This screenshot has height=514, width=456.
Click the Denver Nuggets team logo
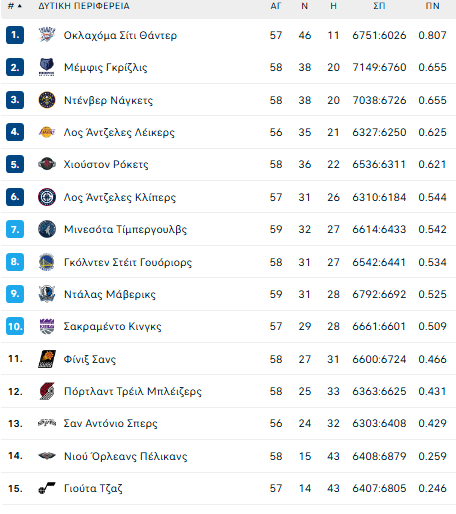tap(47, 100)
